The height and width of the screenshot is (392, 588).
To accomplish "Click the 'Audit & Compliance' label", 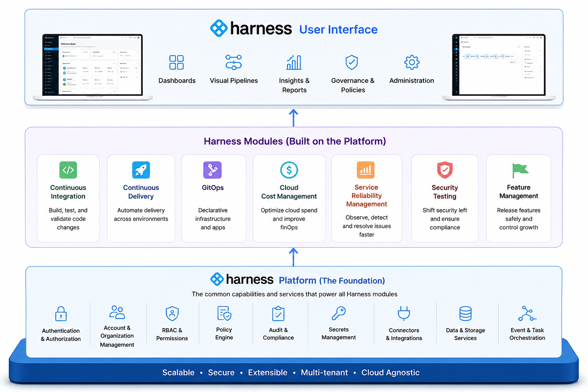I will [278, 334].
